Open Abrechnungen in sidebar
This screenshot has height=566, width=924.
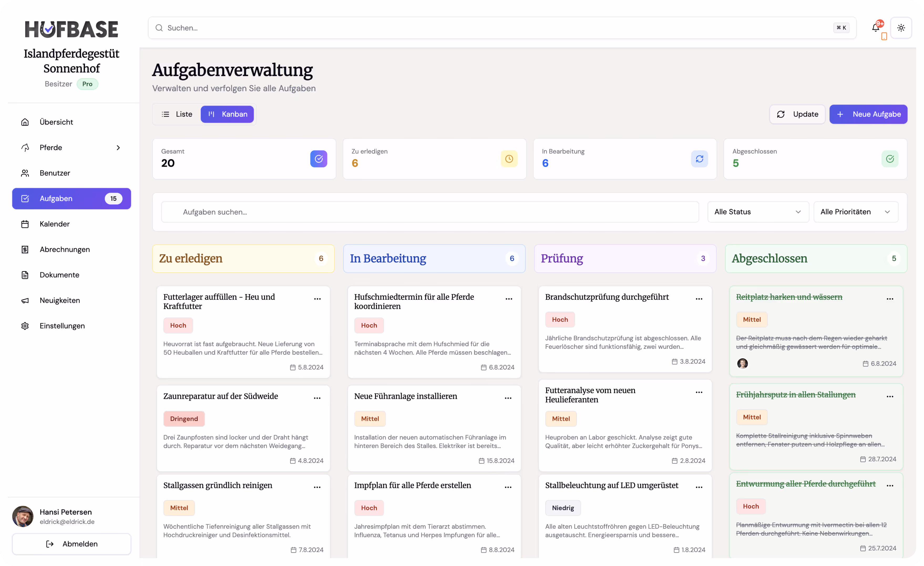64,249
